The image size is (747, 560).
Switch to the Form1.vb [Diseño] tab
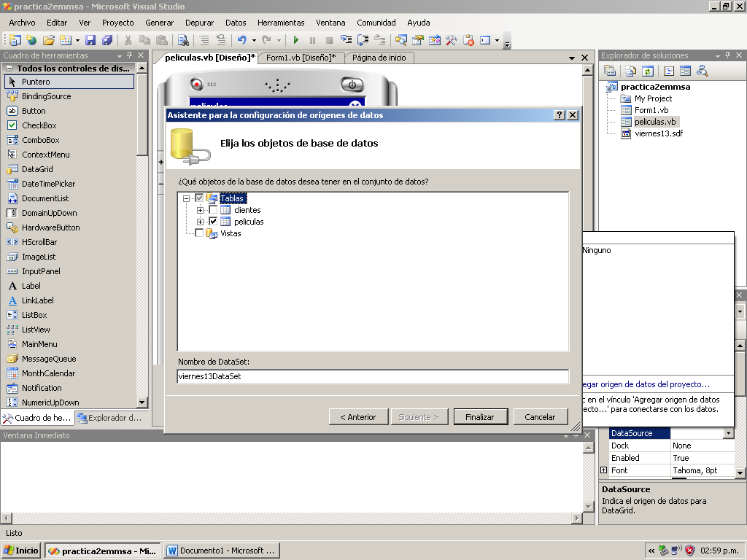tap(301, 58)
